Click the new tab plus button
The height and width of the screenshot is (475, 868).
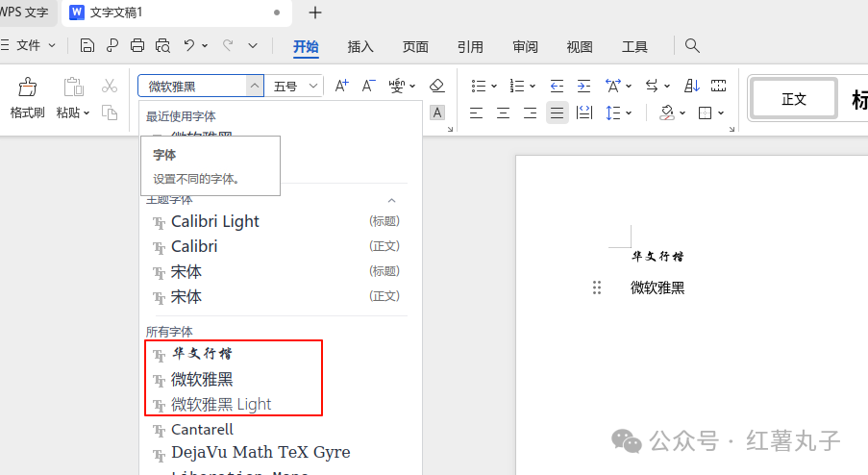[315, 12]
